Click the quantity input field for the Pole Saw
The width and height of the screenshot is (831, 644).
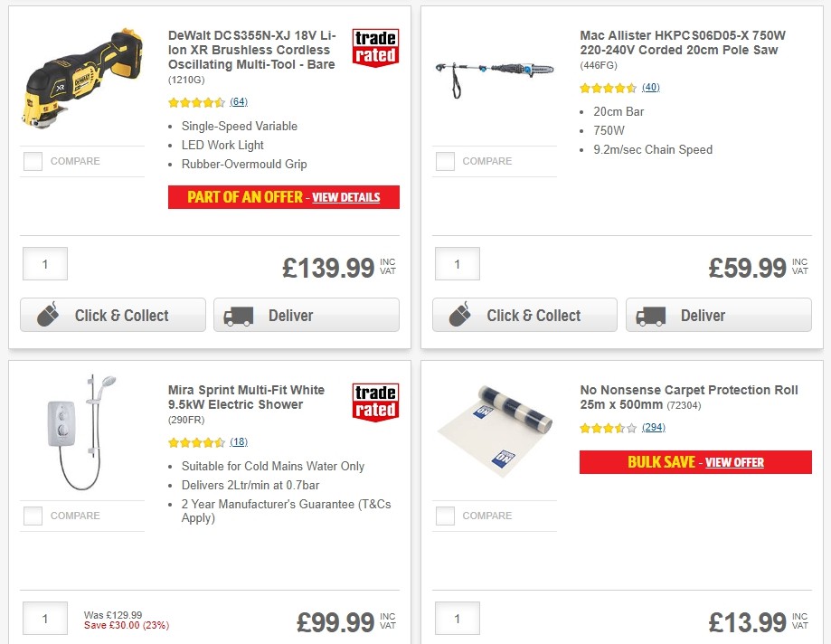(457, 264)
